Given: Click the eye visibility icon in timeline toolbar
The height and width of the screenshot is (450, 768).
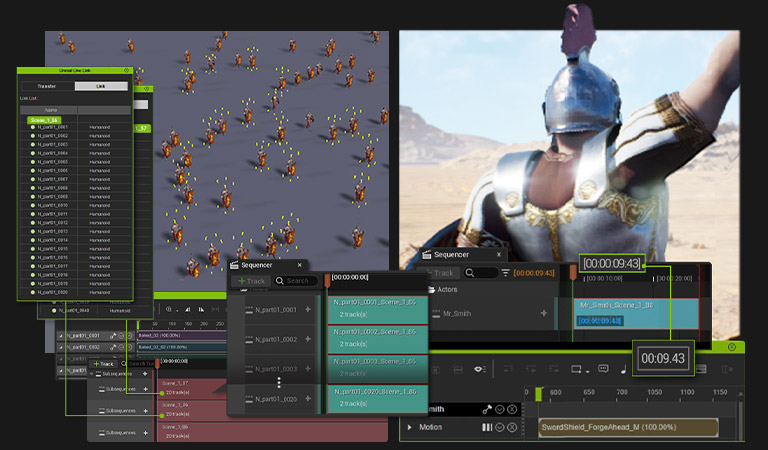Looking at the screenshot, I should point(479,369).
